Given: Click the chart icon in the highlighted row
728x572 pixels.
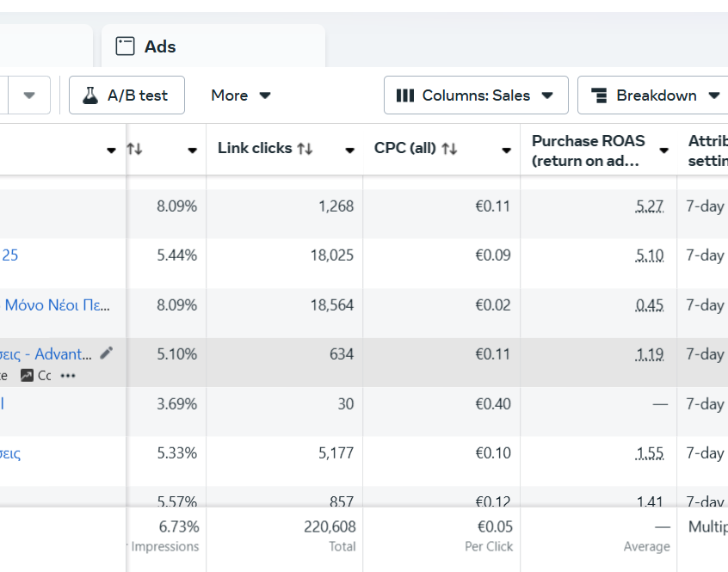Looking at the screenshot, I should 27,376.
